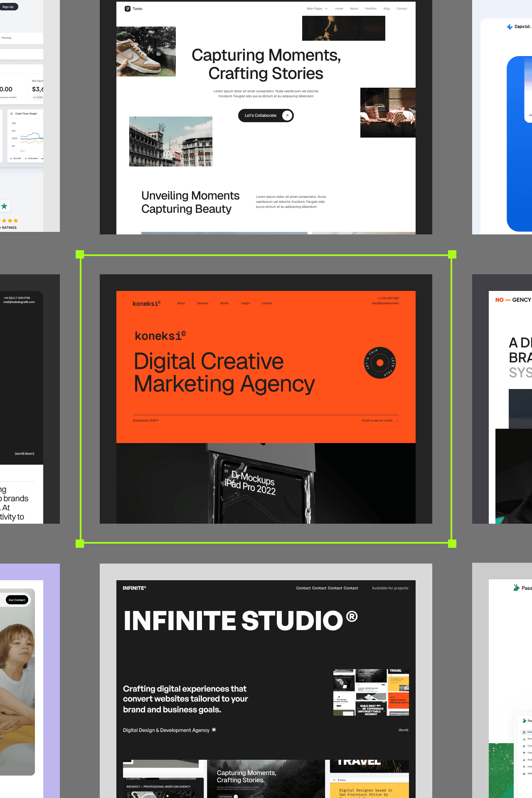Image resolution: width=532 pixels, height=798 pixels.
Task: Click the Capvid logo icon
Action: click(x=510, y=27)
